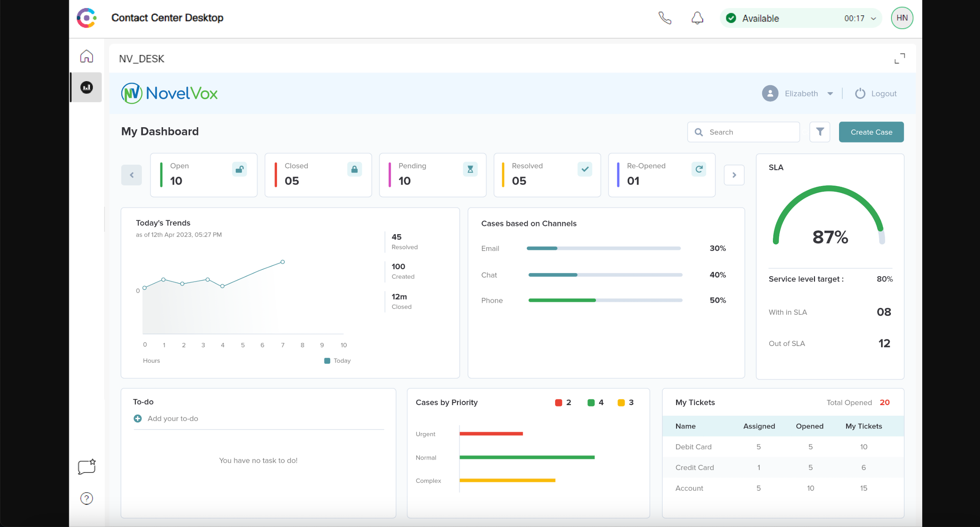Open the notifications bell
980x527 pixels.
697,18
